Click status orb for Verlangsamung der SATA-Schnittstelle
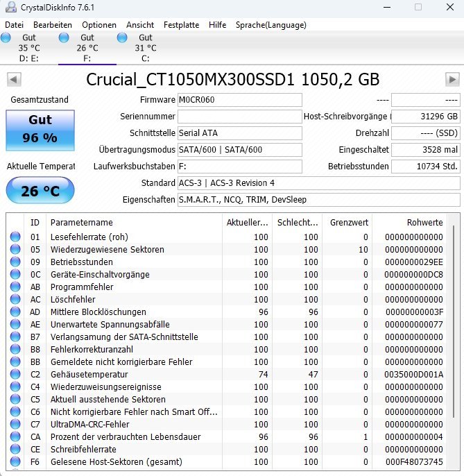Screen dimensions: 464x476 (x=15, y=337)
